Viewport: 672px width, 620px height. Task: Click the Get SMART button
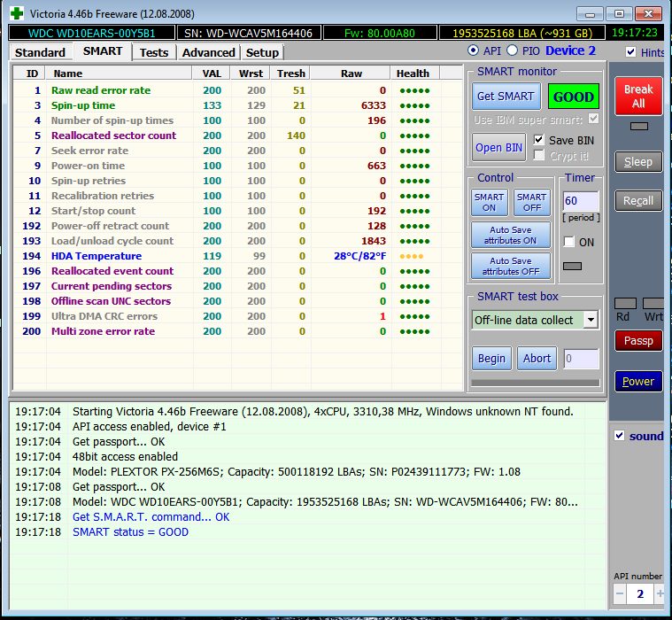tap(506, 96)
